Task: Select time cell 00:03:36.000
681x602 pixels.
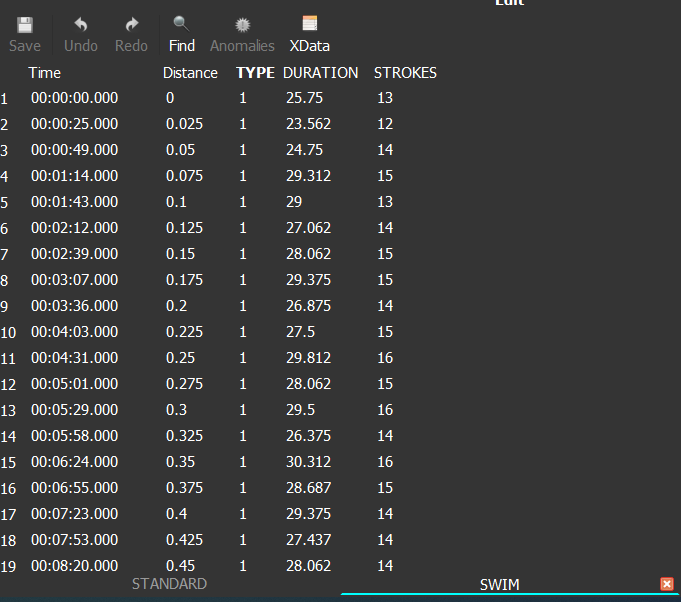Action: click(75, 306)
